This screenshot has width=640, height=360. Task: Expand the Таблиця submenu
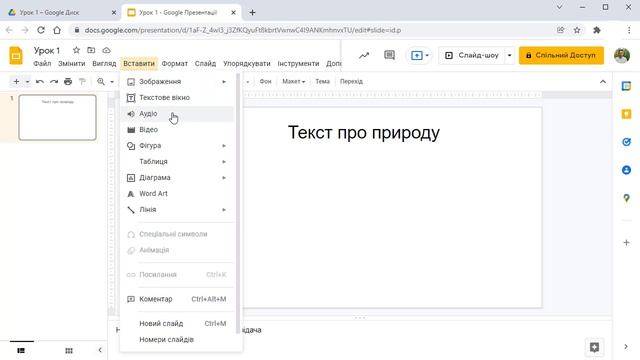[224, 162]
